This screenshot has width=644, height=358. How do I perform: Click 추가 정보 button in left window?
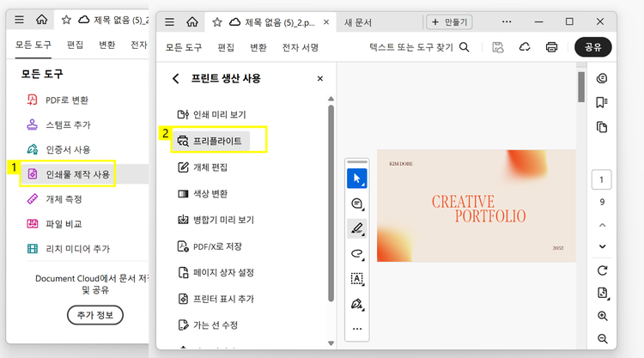(x=94, y=315)
